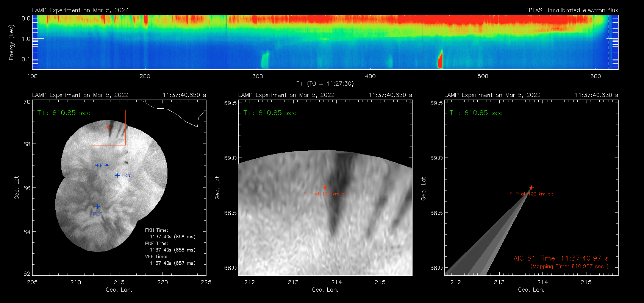
Task: Click '11:37:40.850 s' timestamp above middle panel
Action: click(391, 95)
